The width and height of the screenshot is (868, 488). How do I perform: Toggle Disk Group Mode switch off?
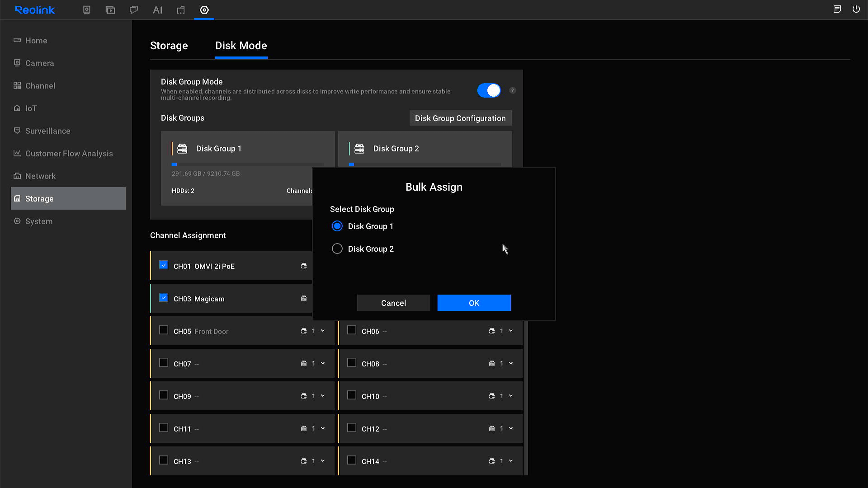pos(489,90)
